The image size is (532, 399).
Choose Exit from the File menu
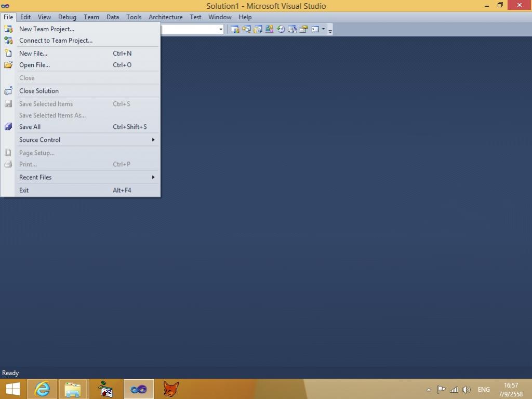[81, 190]
